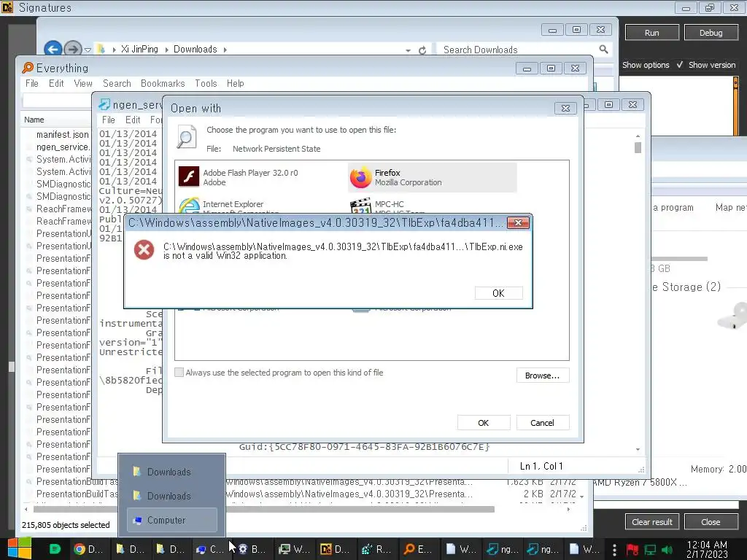Expand recent locations arrow beside forward button
Screen dimensions: 747x560
pos(88,50)
